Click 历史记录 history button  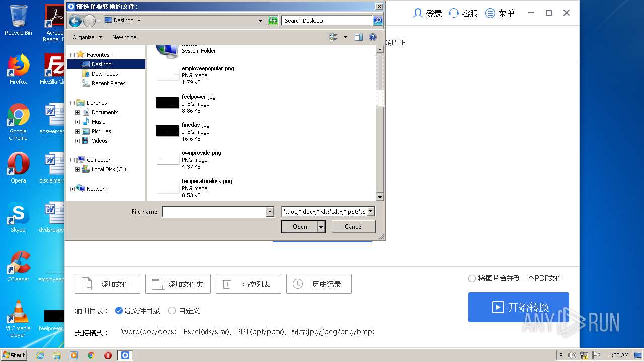click(319, 284)
